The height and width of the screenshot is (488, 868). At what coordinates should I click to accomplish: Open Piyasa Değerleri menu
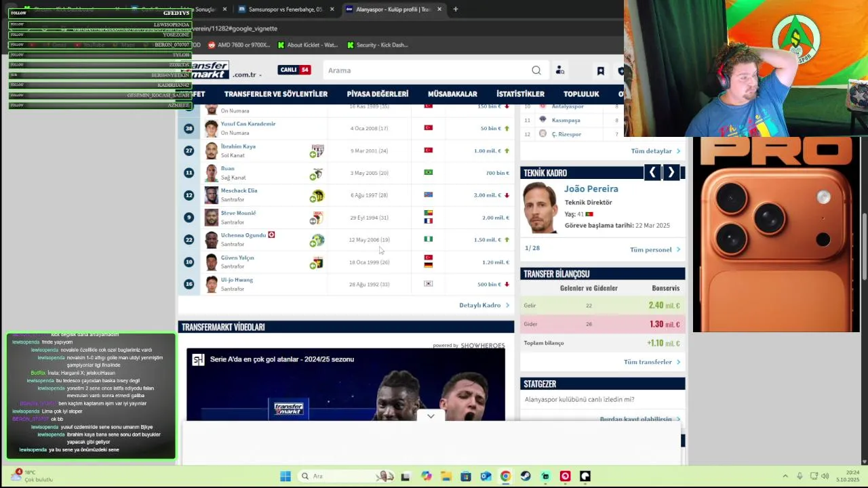pos(378,94)
